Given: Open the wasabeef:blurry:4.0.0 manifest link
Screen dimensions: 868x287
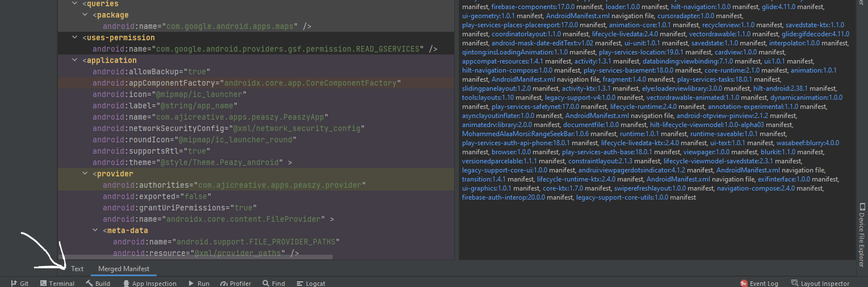Looking at the screenshot, I should coord(808,143).
